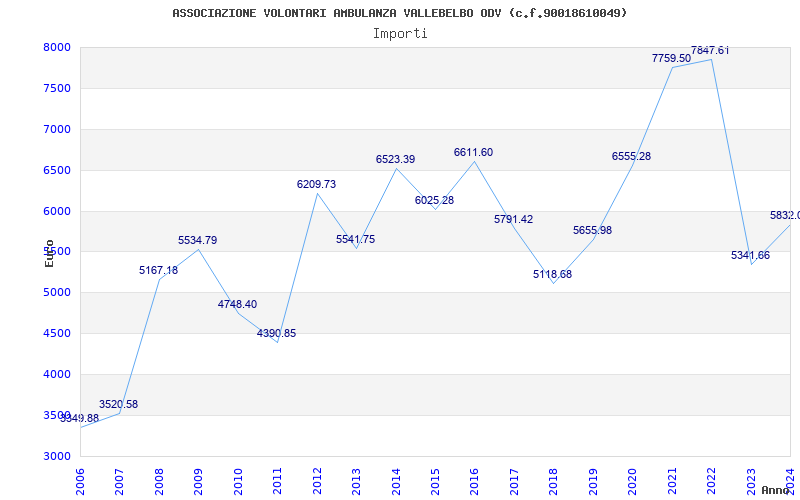800x500 pixels.
Task: Click the 2013 x-axis year label
Action: 356,481
